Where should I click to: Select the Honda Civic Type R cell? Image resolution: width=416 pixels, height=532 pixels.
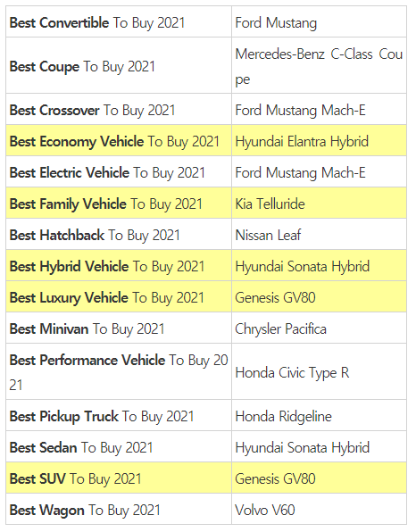point(319,371)
